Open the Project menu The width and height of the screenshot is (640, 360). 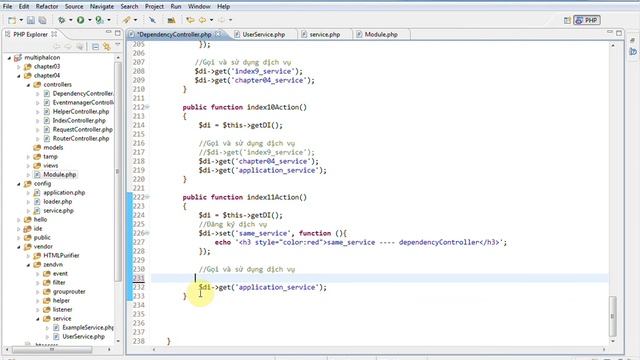click(x=154, y=7)
